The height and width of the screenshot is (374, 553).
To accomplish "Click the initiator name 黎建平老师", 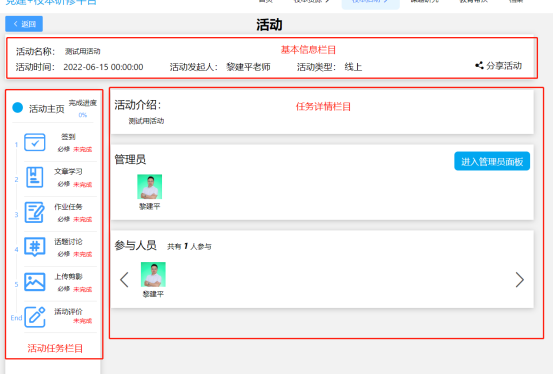I will tap(248, 67).
